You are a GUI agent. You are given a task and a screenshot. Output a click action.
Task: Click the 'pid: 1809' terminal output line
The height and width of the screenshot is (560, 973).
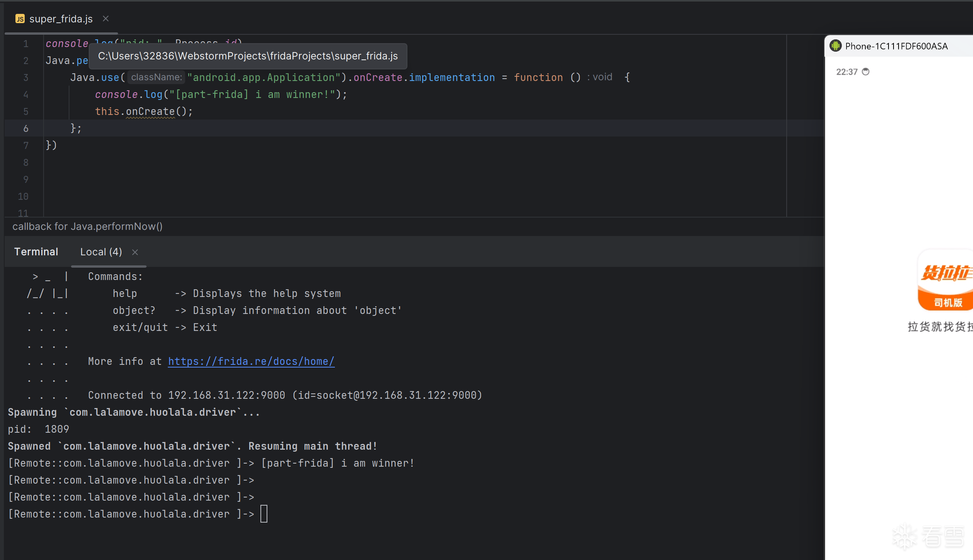pyautogui.click(x=39, y=429)
